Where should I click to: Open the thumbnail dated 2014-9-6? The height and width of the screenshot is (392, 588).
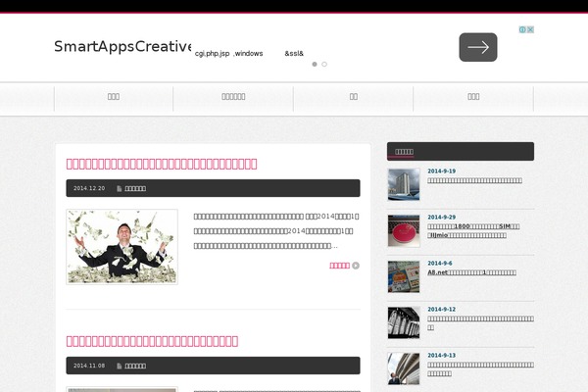[x=404, y=276]
